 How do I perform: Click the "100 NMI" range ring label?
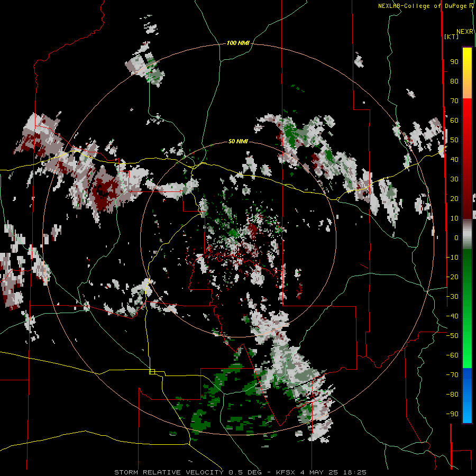(x=238, y=43)
